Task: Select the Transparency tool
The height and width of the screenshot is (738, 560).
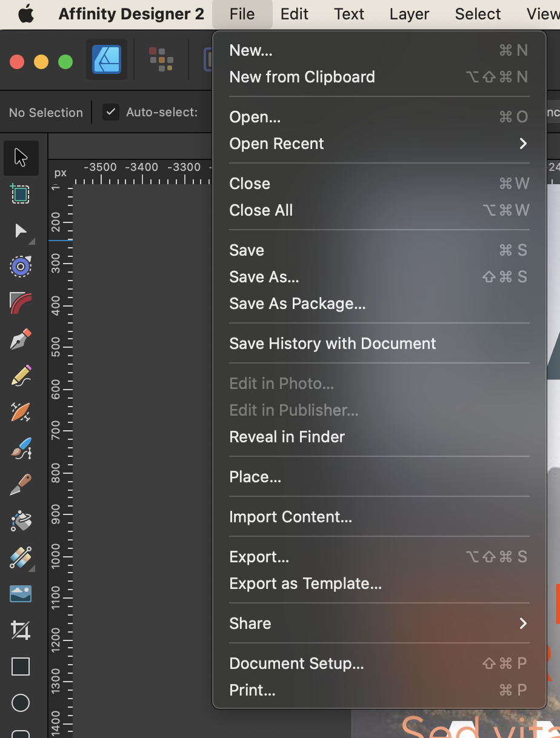Action: coord(21,557)
